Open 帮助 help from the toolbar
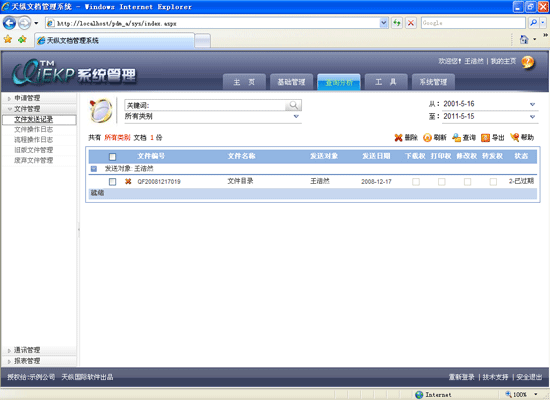Viewport: 550px width, 400px height. (x=522, y=137)
